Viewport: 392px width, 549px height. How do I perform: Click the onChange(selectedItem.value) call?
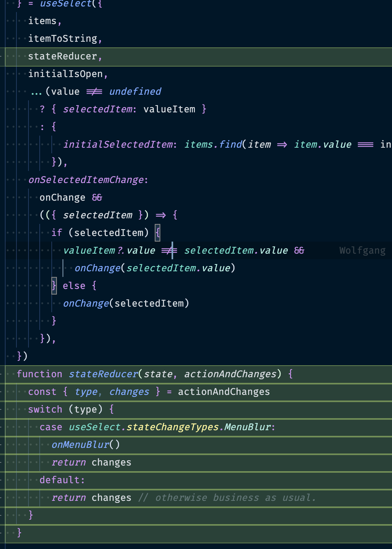tap(154, 268)
